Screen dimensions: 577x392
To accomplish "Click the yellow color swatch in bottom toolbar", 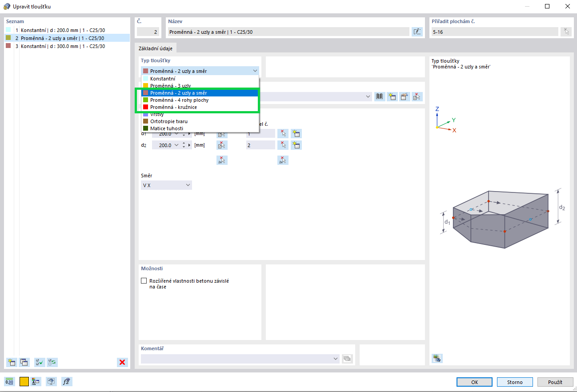I will point(24,381).
